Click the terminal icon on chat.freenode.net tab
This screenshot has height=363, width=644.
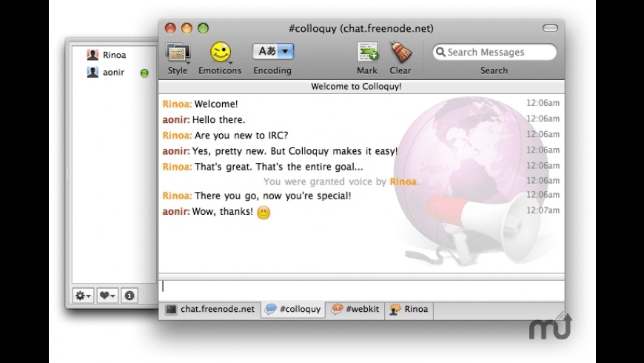(171, 310)
